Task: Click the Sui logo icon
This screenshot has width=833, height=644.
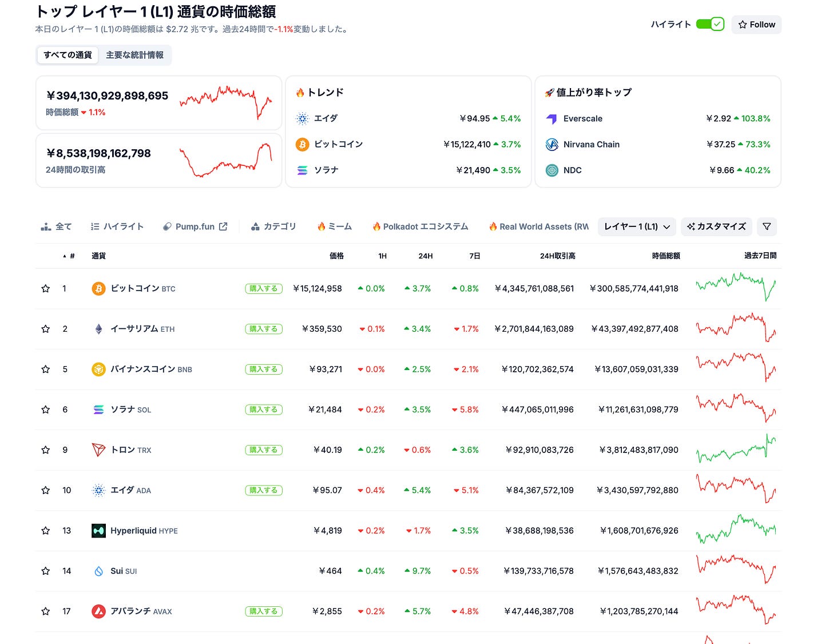Action: coord(98,571)
